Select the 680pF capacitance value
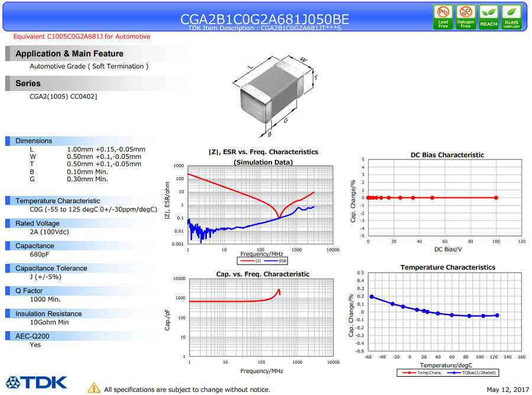Image resolution: width=532 pixels, height=395 pixels. point(40,254)
